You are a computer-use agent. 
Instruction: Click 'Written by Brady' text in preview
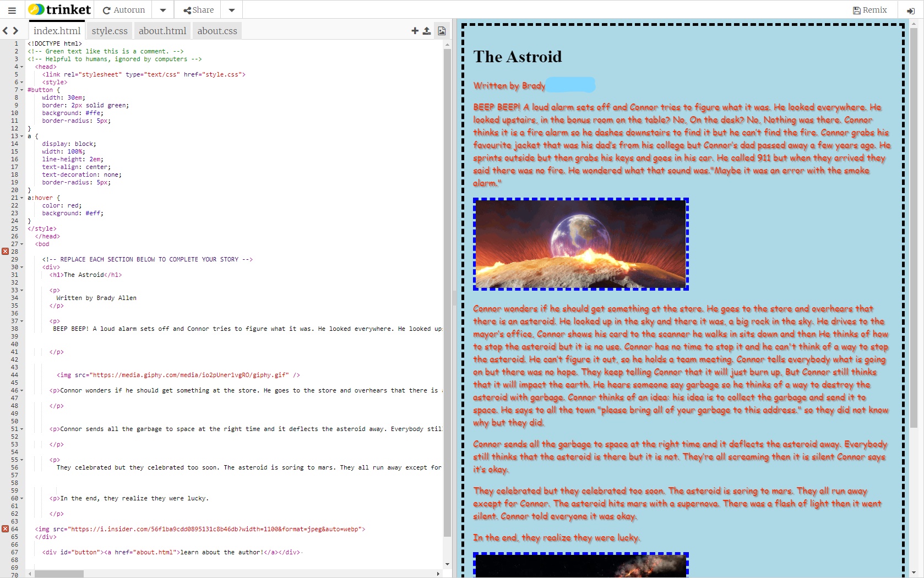tap(509, 86)
